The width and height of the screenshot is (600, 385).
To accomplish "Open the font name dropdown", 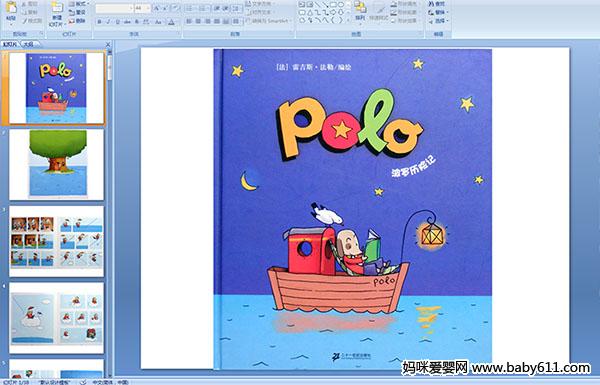I will (x=131, y=8).
